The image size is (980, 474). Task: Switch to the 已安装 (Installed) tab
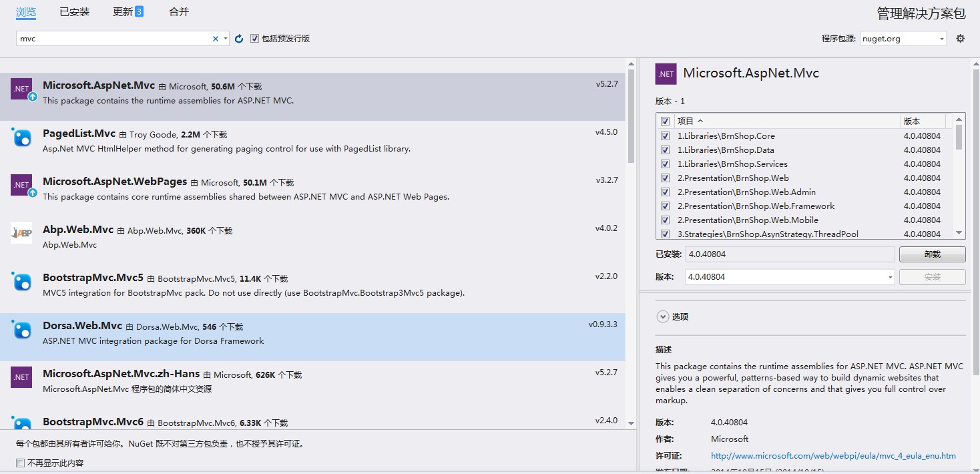coord(74,12)
